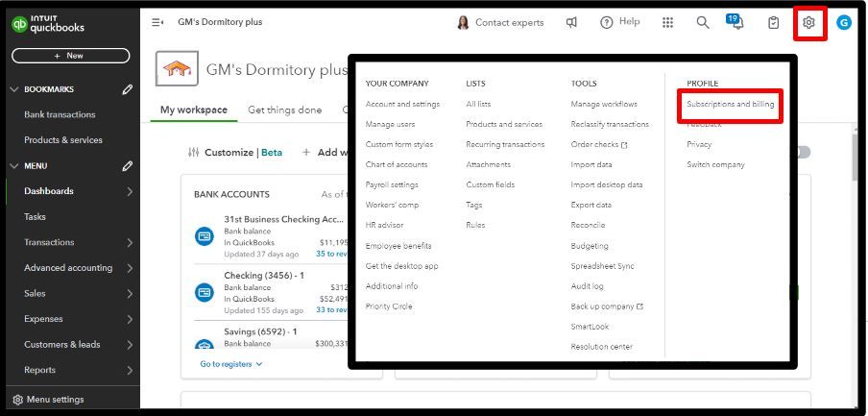Expand the Advanced accounting submenu arrow
The height and width of the screenshot is (416, 868).
130,268
